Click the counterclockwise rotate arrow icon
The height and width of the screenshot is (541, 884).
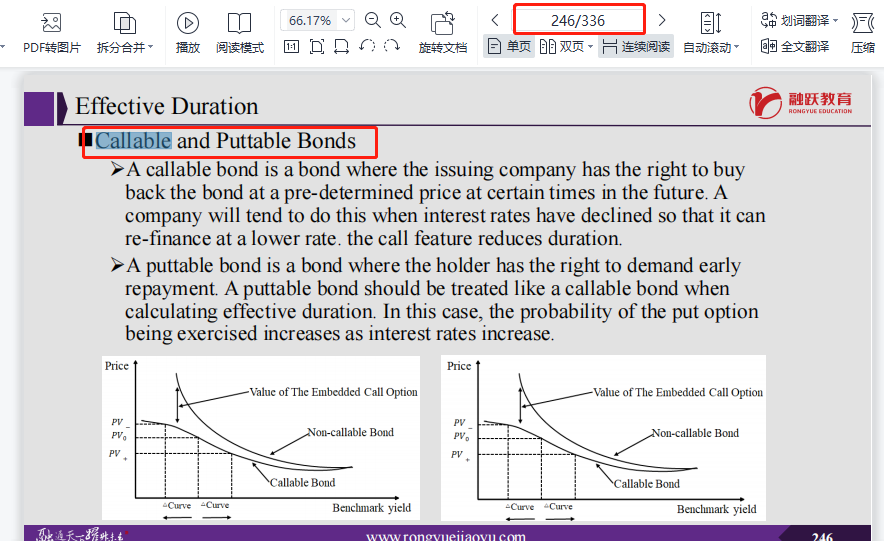tap(367, 46)
